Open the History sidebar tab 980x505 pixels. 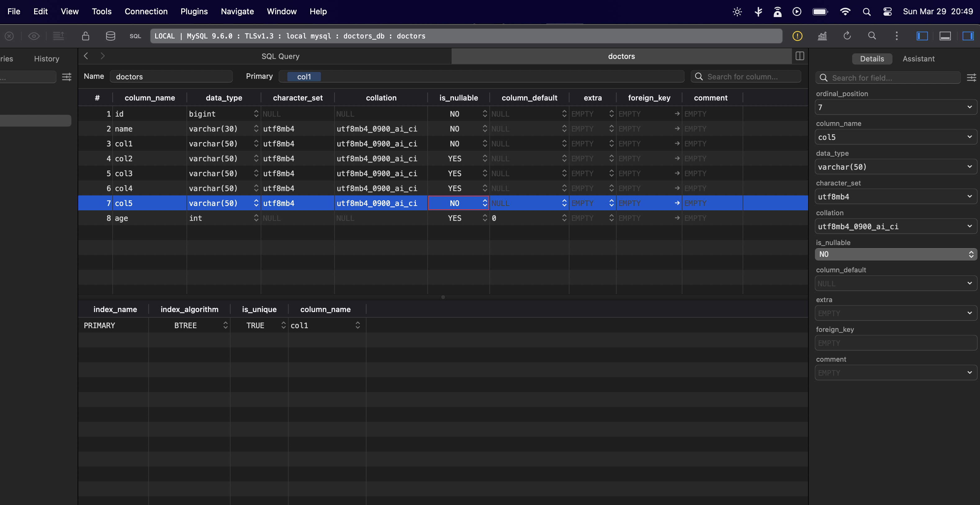coord(47,59)
